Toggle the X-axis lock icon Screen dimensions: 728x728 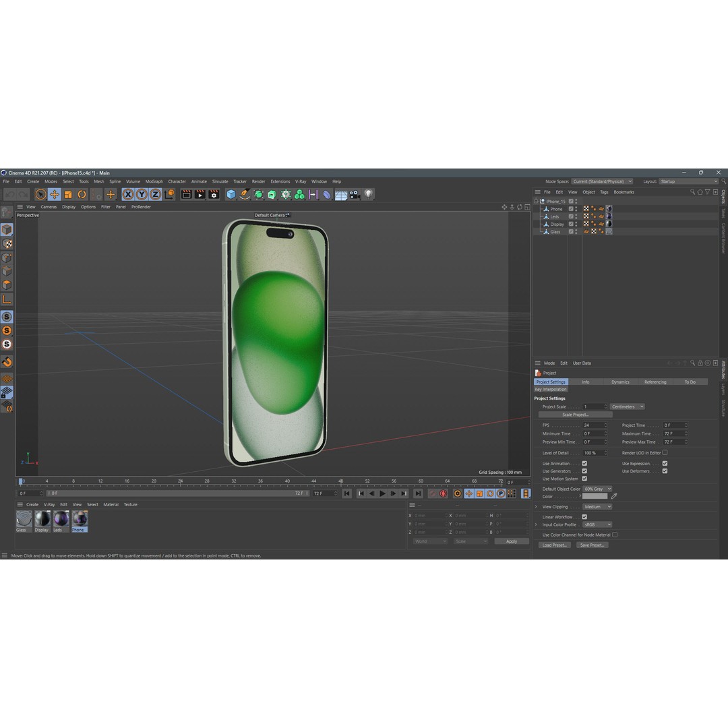click(127, 195)
